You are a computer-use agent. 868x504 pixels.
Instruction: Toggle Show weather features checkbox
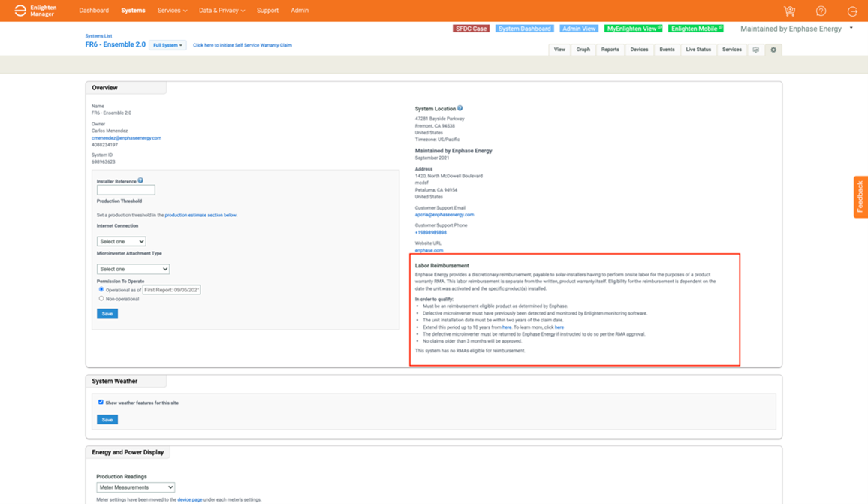tap(101, 402)
